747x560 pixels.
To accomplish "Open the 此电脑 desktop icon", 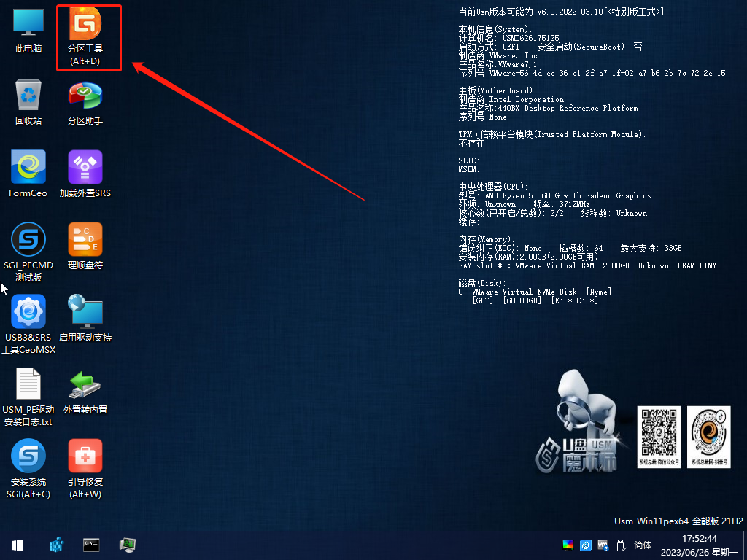I will pyautogui.click(x=28, y=31).
